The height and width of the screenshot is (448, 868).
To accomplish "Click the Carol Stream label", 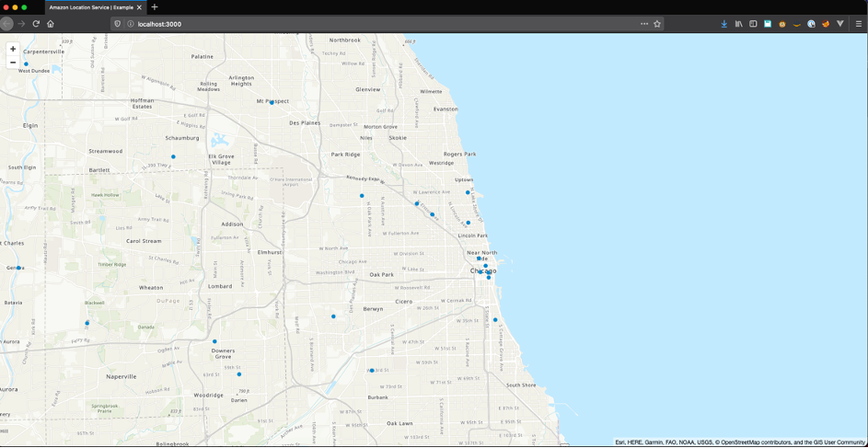I will pos(144,241).
